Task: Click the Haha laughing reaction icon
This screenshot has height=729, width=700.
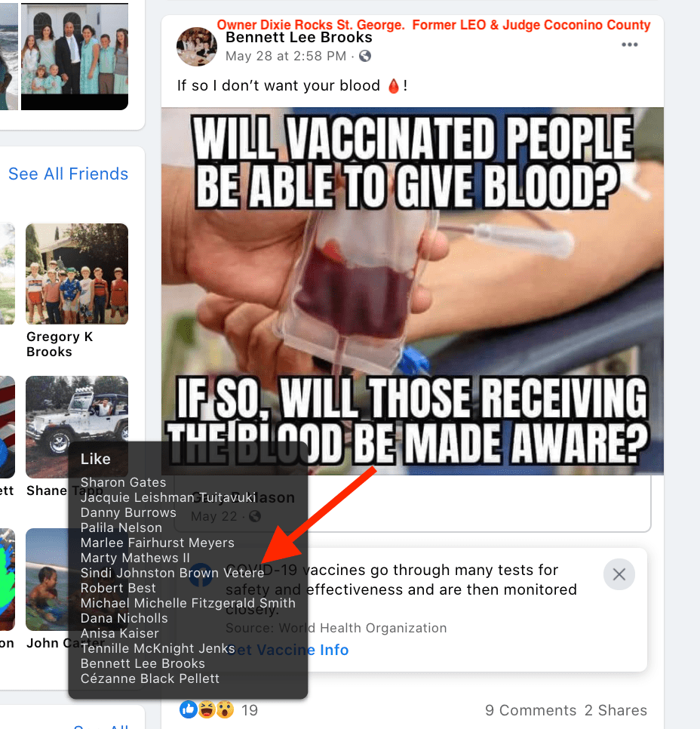Action: [207, 709]
